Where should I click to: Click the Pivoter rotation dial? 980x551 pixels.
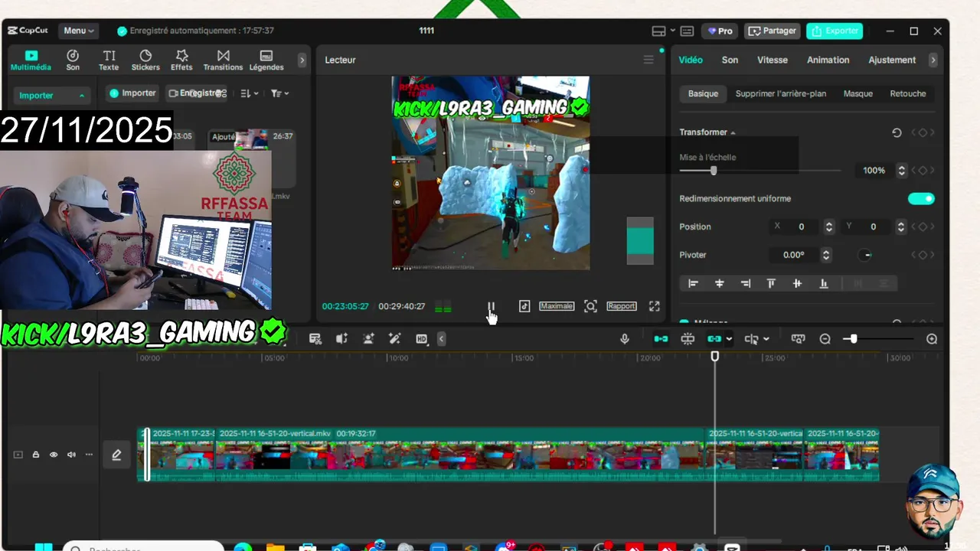(865, 255)
